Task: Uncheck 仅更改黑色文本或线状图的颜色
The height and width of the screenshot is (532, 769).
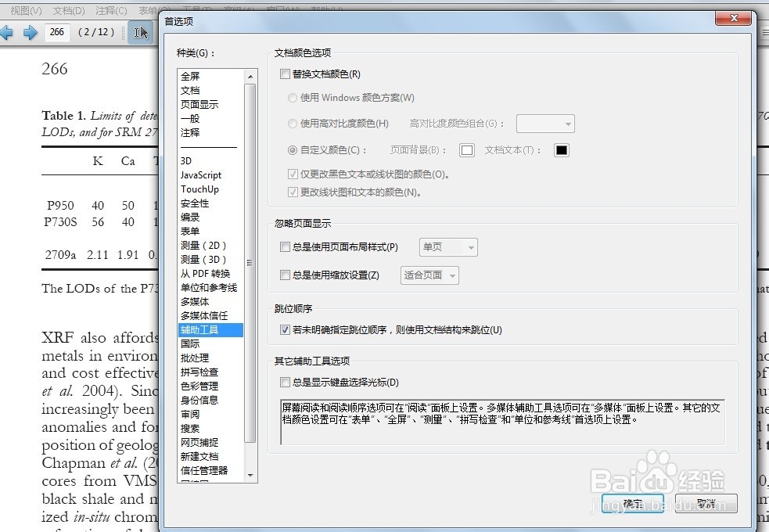Action: [x=293, y=174]
